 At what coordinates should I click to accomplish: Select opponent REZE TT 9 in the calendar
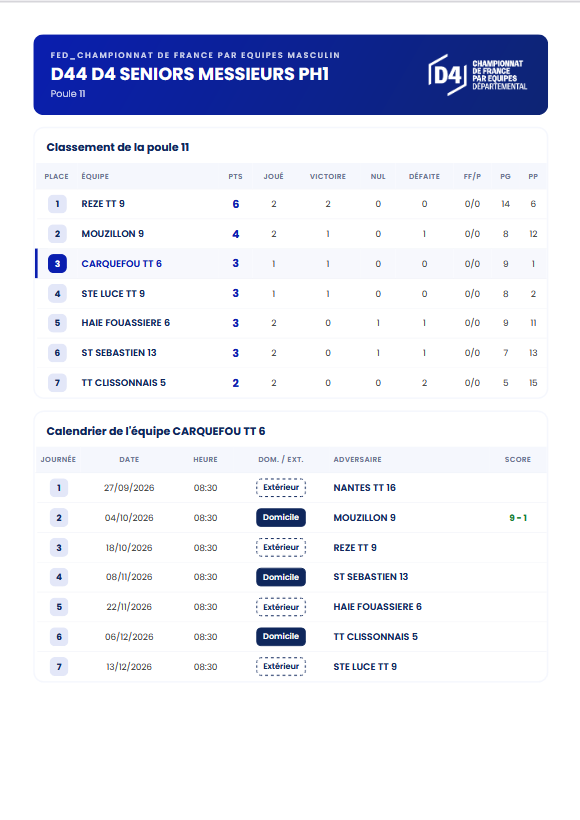tap(355, 548)
